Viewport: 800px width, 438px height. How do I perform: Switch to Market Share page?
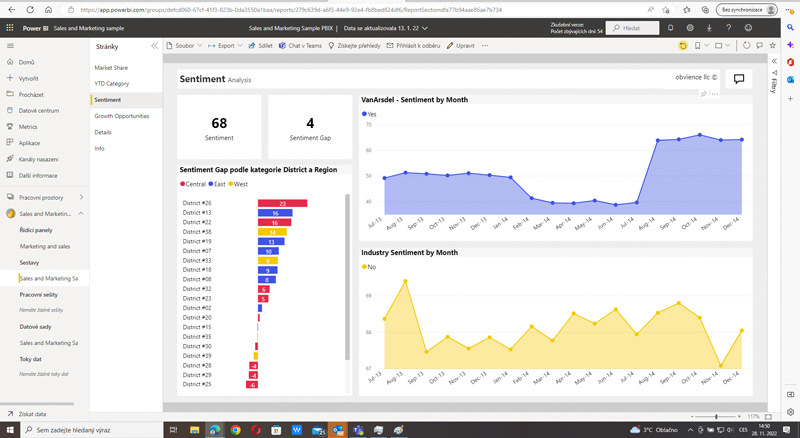coord(112,67)
